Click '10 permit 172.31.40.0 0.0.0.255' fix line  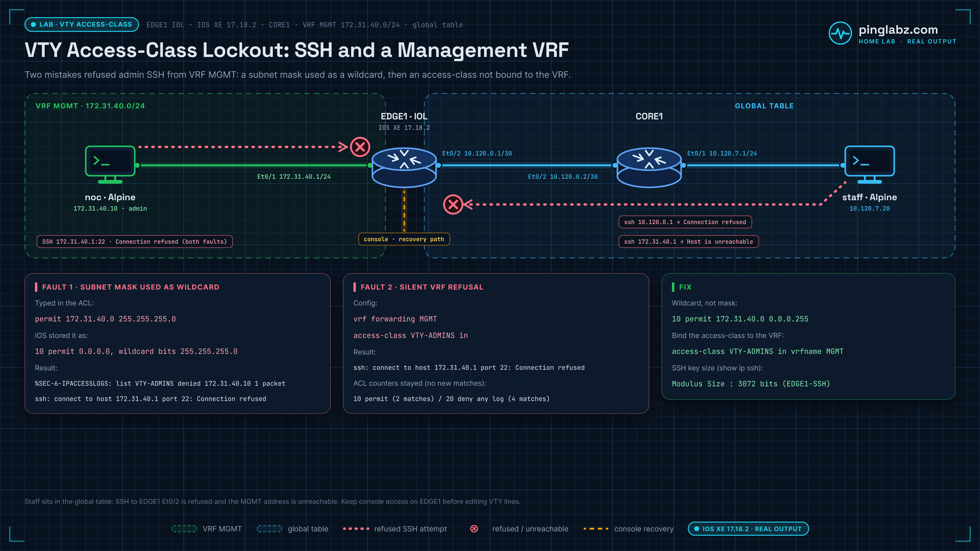point(740,319)
